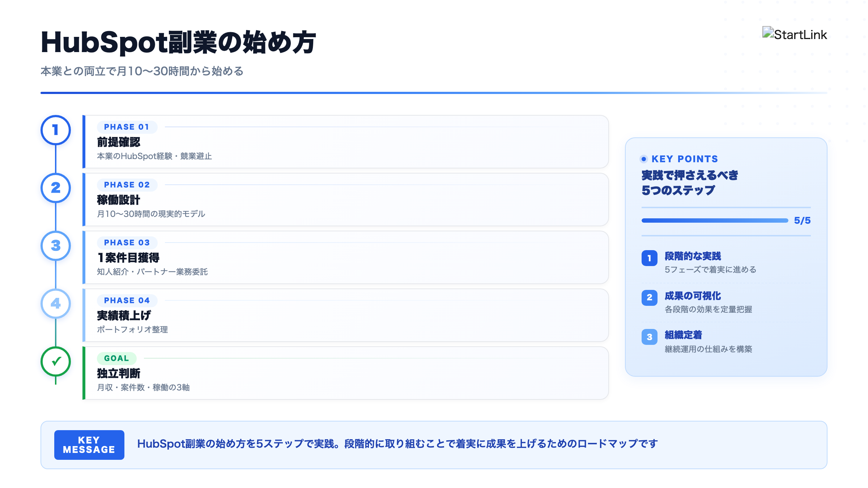The width and height of the screenshot is (868, 488).
Task: Click heading 実践で押さえるべき5つのステップ
Action: coord(690,183)
